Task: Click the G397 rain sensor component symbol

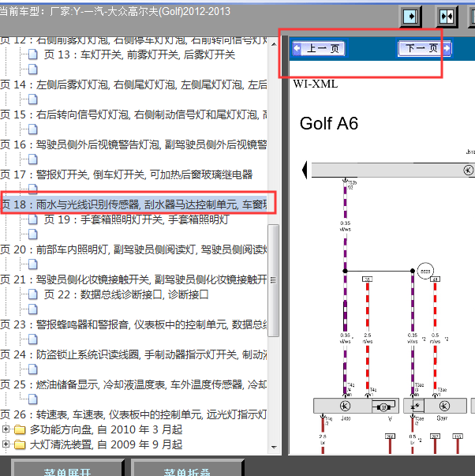Action: [444, 406]
